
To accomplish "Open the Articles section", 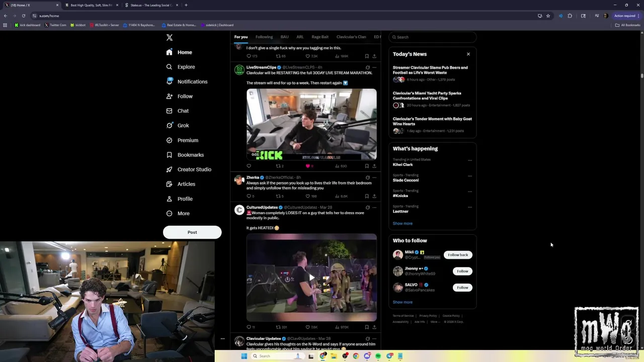I will (181, 184).
